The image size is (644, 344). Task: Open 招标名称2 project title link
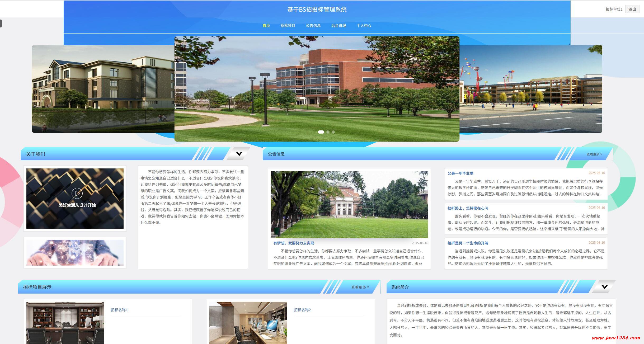302,310
